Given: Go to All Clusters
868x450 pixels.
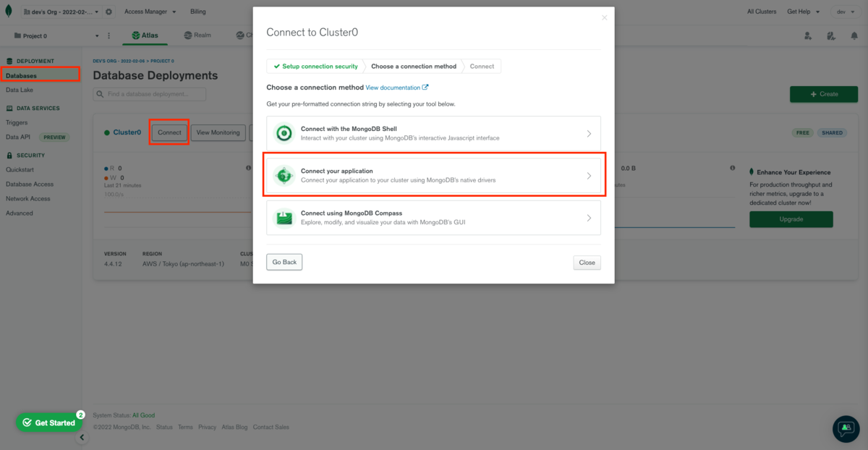Looking at the screenshot, I should coord(762,12).
